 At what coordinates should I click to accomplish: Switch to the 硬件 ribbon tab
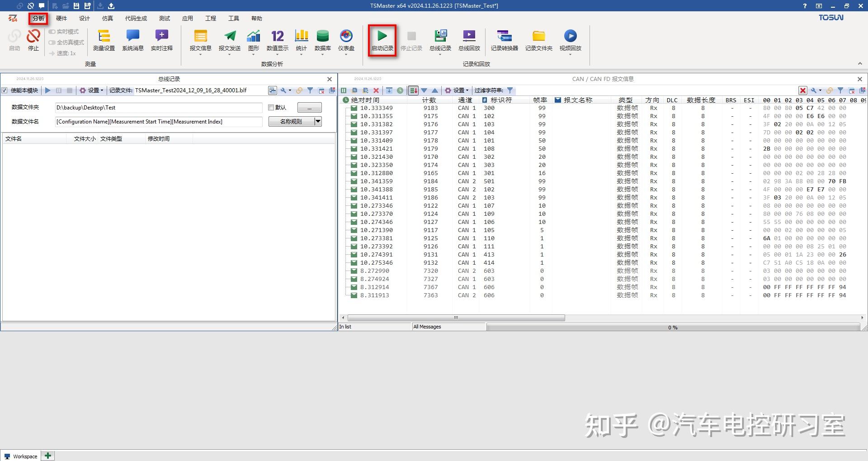[61, 18]
